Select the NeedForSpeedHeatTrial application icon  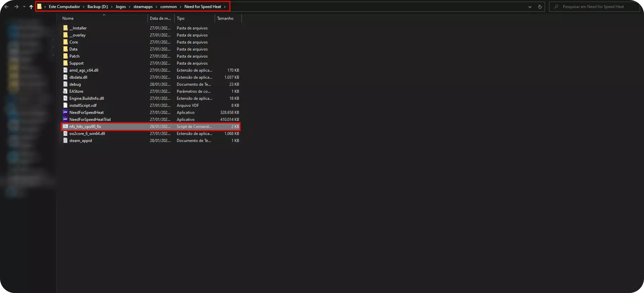click(65, 120)
